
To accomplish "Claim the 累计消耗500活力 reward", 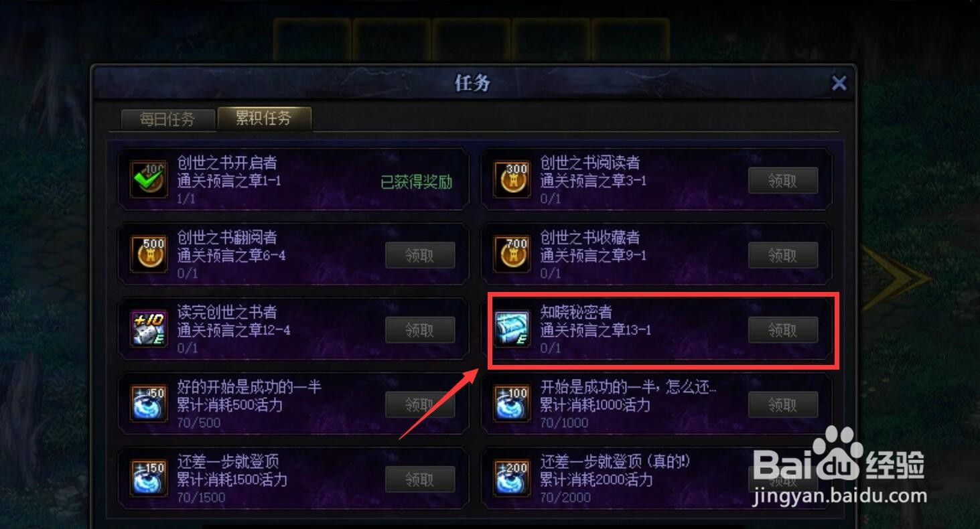I will (x=420, y=405).
